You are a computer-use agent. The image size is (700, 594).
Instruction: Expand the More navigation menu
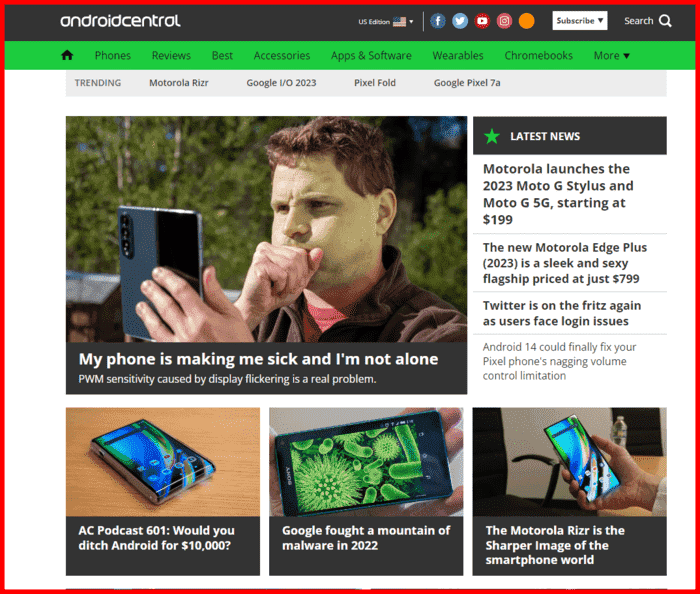click(612, 55)
